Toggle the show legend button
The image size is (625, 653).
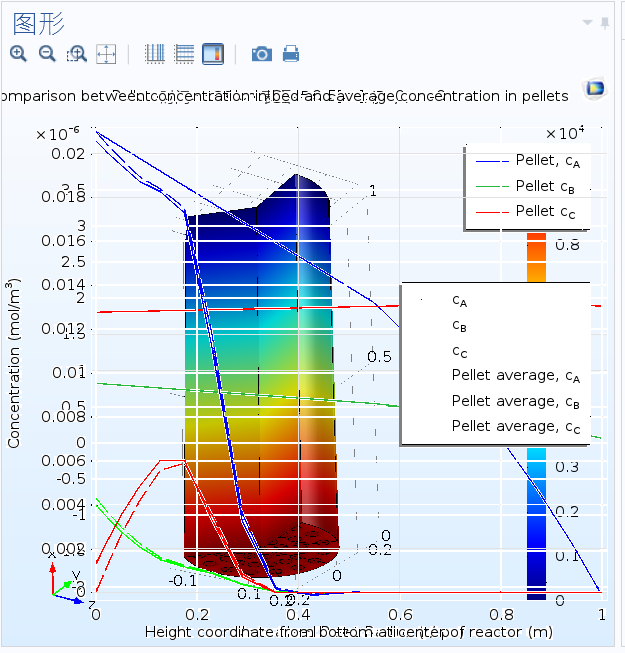click(x=213, y=54)
